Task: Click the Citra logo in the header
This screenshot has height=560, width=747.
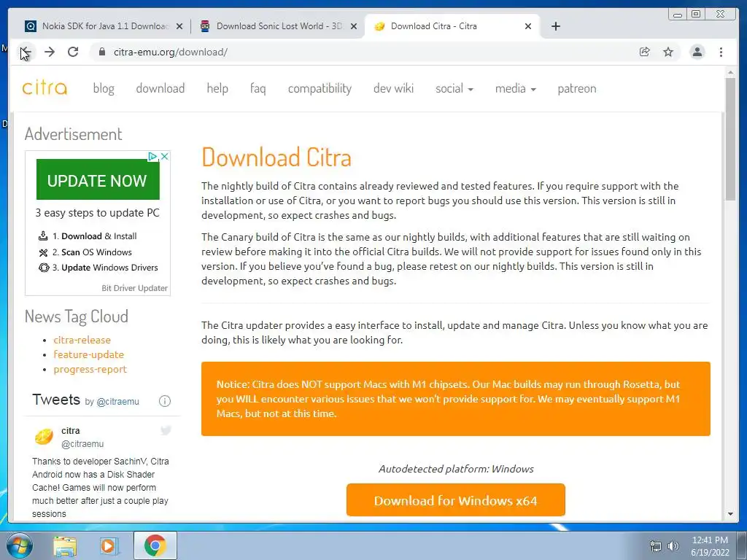Action: click(x=44, y=88)
